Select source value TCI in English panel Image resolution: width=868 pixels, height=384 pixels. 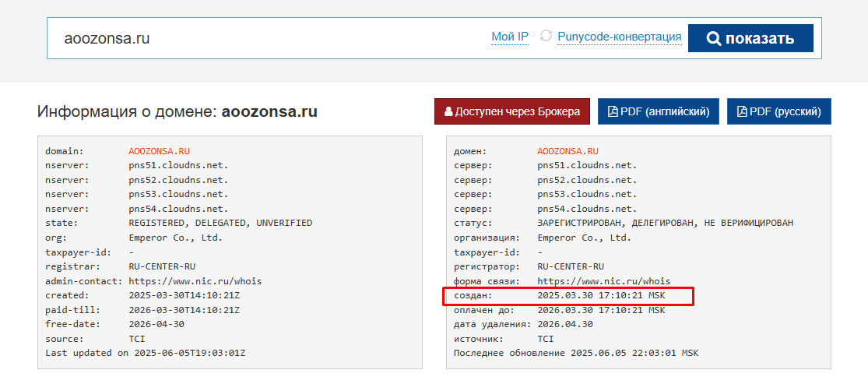[x=137, y=339]
